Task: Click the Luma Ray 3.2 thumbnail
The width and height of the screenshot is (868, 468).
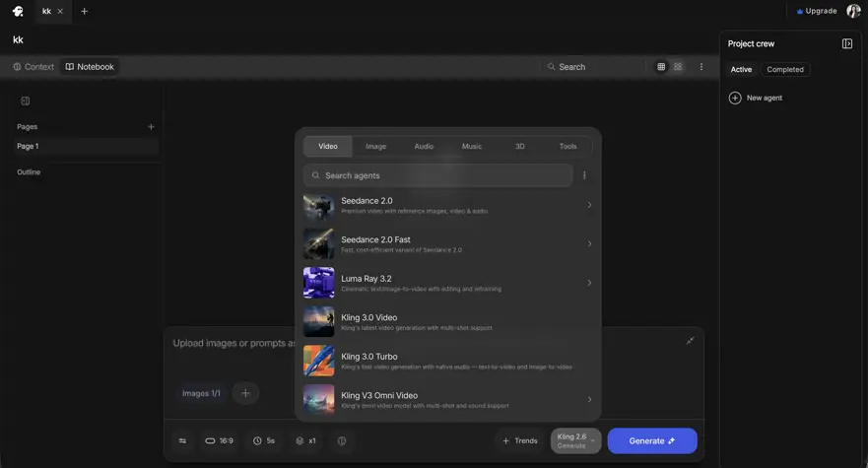Action: click(x=319, y=283)
